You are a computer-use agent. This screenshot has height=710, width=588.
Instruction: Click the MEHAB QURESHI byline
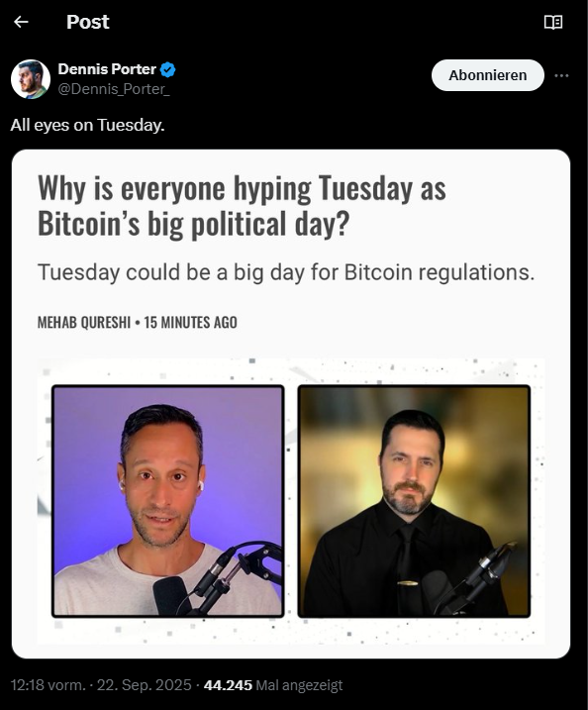click(84, 323)
